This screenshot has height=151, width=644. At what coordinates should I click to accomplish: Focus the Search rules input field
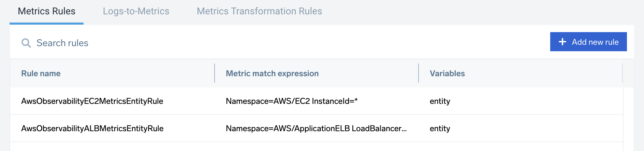pyautogui.click(x=136, y=43)
